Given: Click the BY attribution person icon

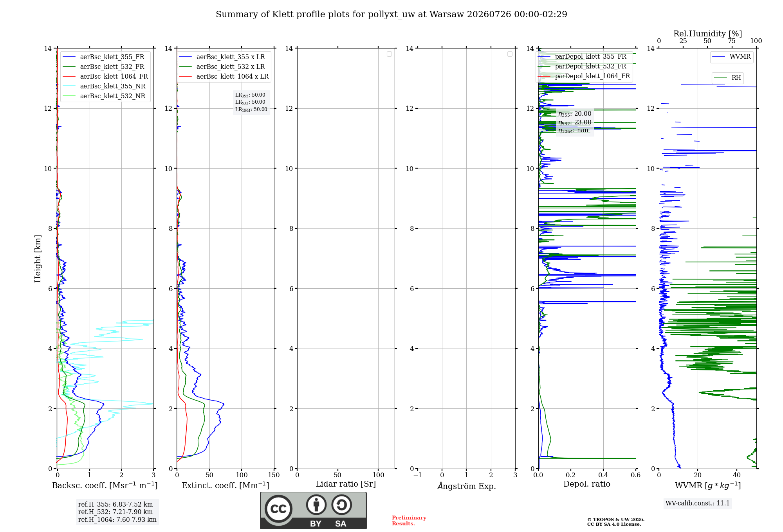Looking at the screenshot, I should [x=316, y=505].
